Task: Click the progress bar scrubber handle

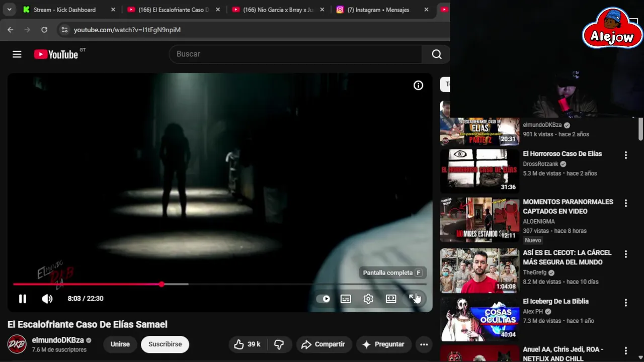Action: pyautogui.click(x=162, y=284)
